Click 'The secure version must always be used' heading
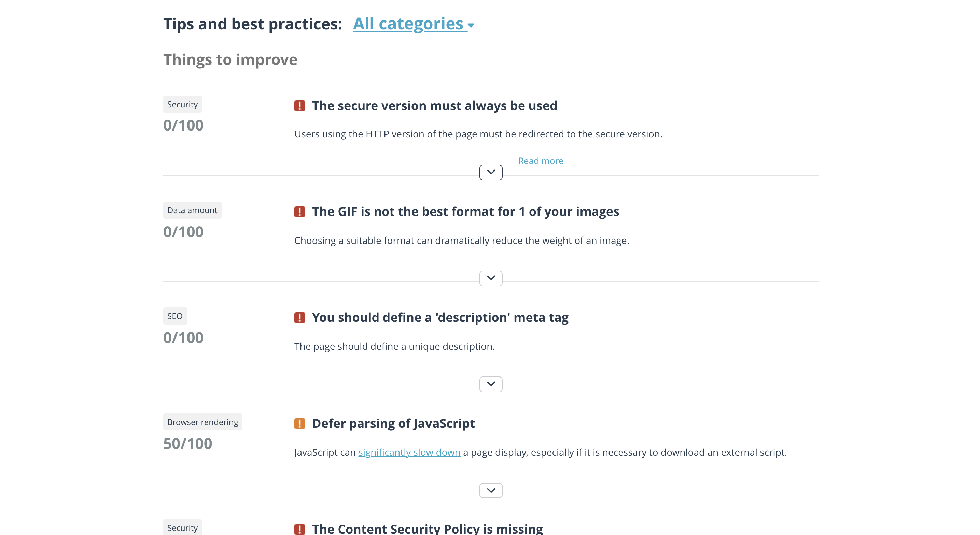 point(434,106)
